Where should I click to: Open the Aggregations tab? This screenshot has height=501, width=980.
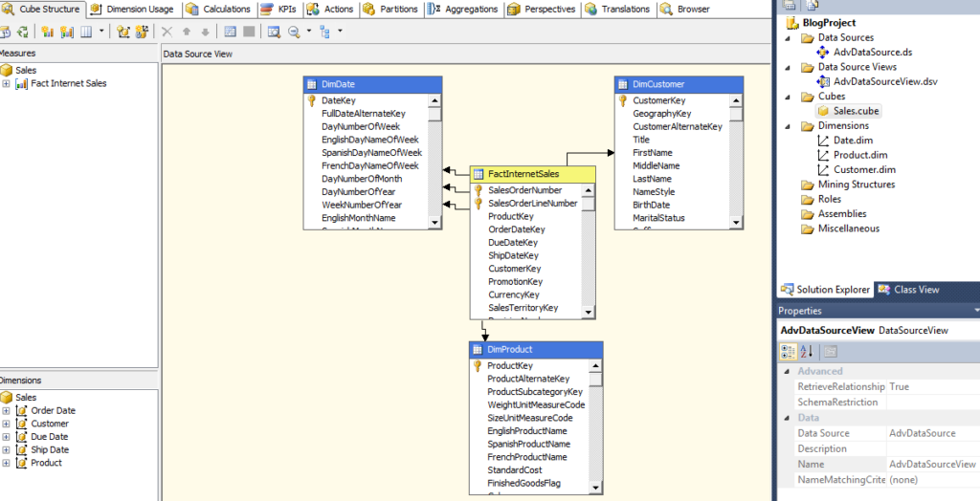(x=464, y=9)
